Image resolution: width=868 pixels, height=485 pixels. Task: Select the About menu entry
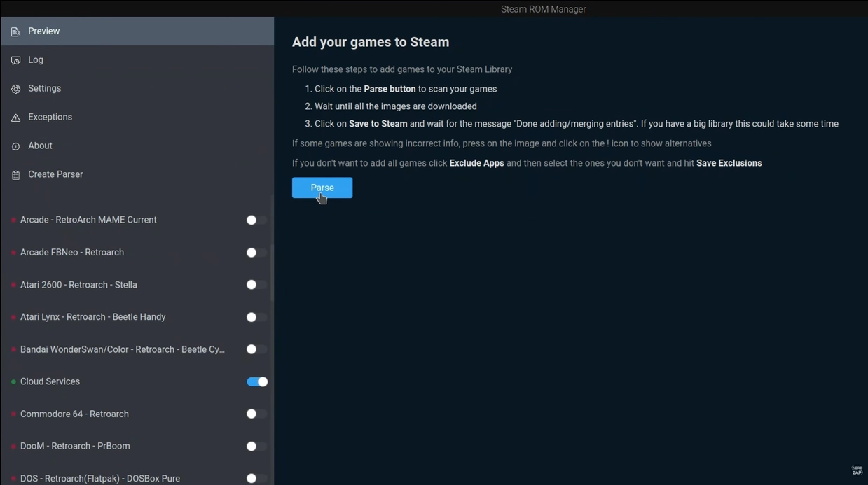click(x=40, y=146)
